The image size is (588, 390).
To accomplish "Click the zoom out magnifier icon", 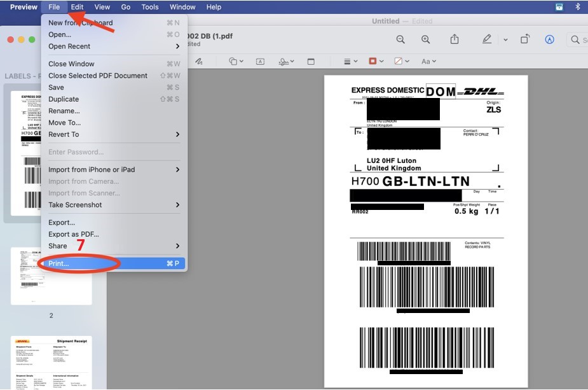I will (400, 39).
